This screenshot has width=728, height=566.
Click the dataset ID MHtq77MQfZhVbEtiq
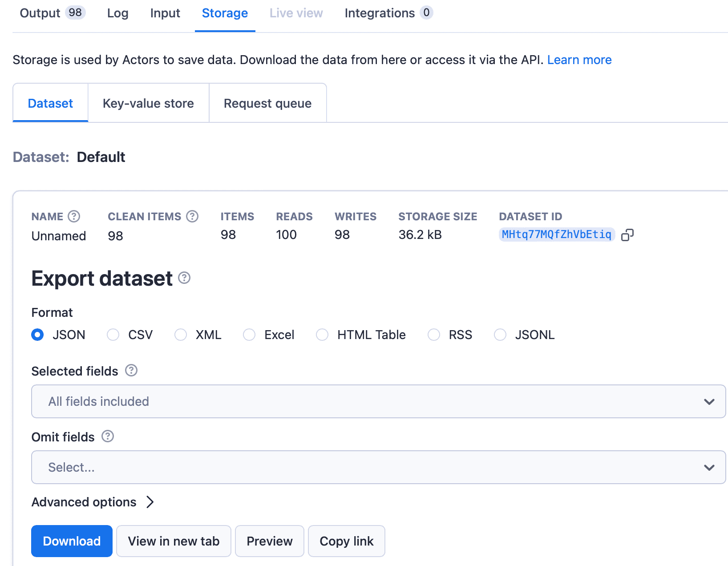click(x=557, y=234)
